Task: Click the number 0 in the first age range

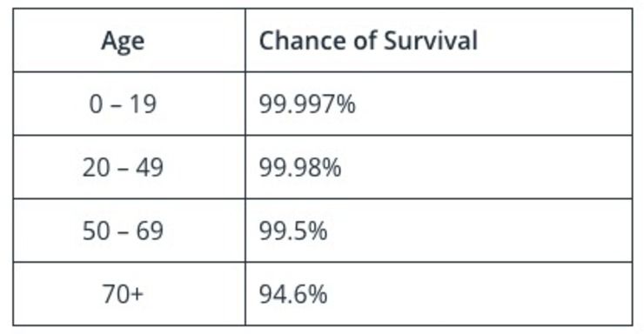Action: (x=95, y=104)
